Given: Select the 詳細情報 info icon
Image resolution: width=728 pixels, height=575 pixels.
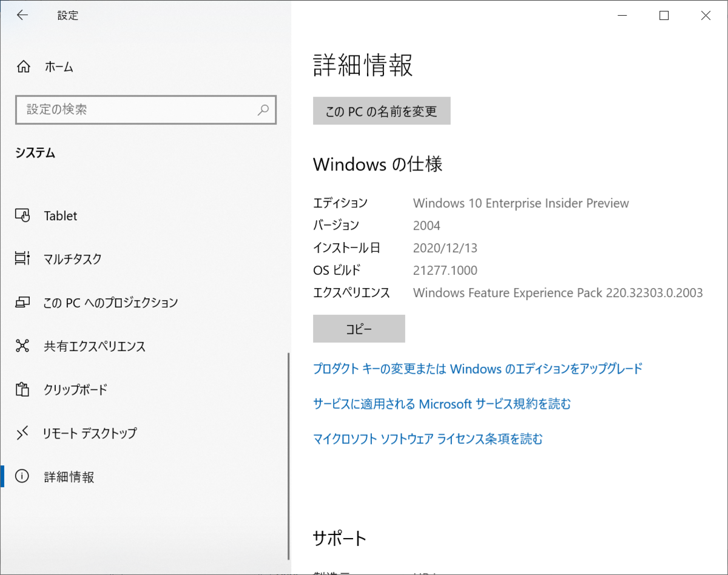Looking at the screenshot, I should tap(22, 477).
